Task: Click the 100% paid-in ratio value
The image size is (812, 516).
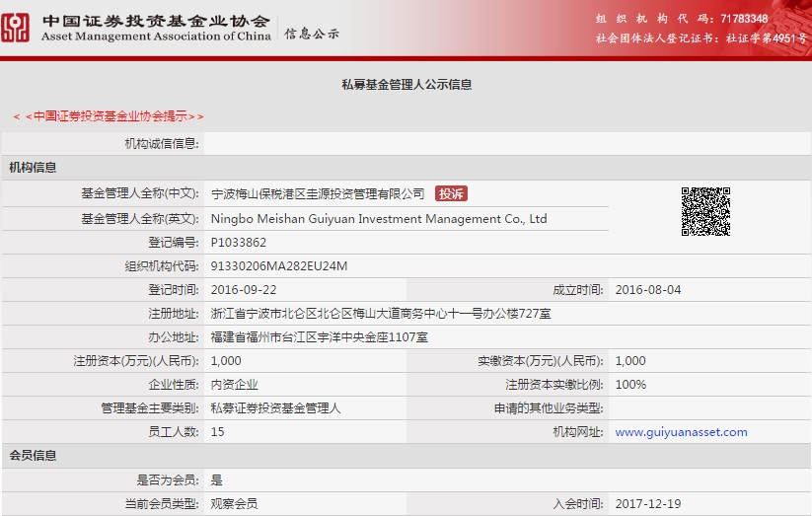Action: [630, 385]
